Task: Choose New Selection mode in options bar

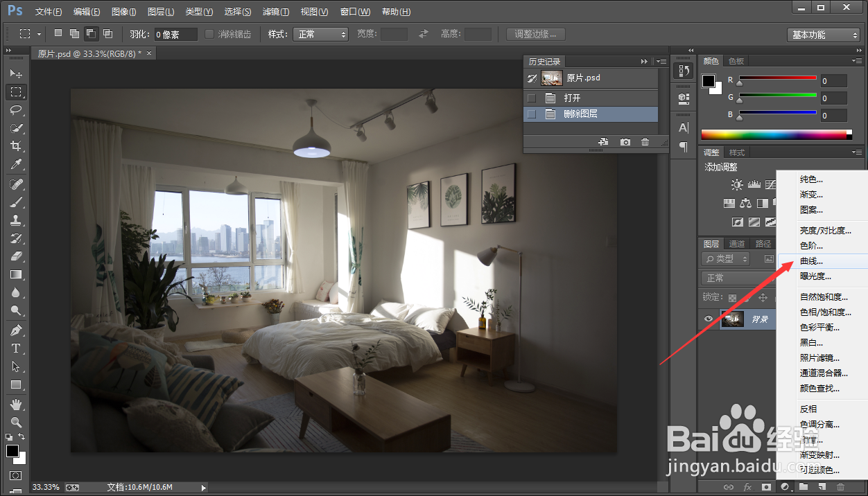Action: pos(58,33)
